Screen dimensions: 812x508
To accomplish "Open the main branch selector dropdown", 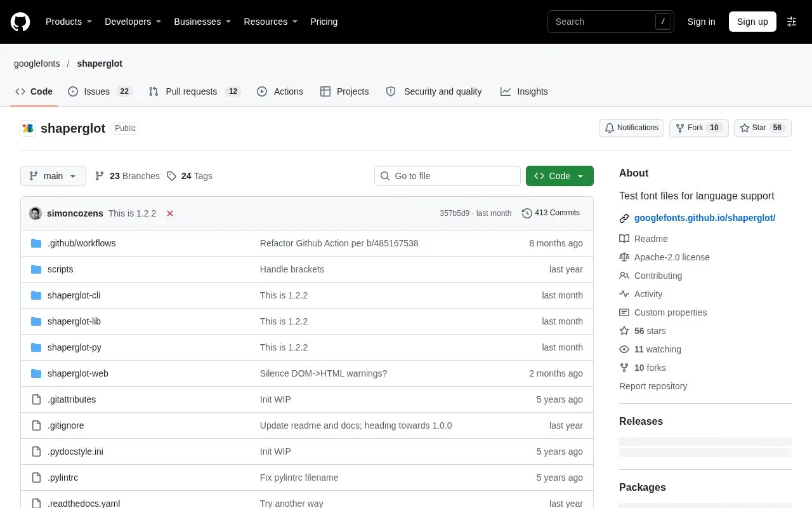I will click(53, 176).
